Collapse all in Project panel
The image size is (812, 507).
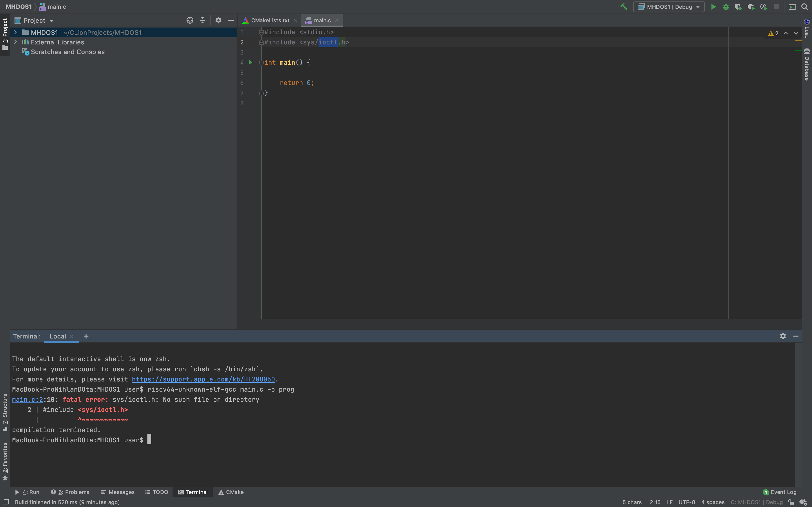[x=202, y=21]
